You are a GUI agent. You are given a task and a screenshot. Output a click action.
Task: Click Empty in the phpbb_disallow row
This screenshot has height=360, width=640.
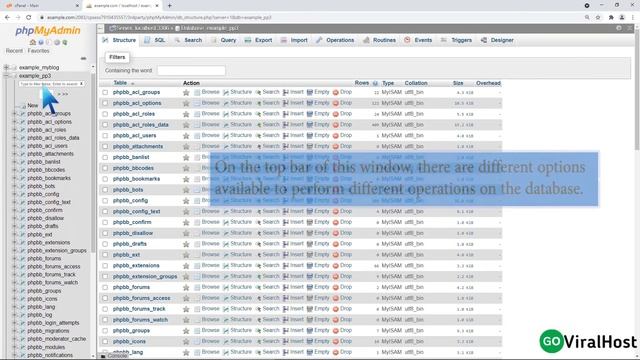(318, 233)
